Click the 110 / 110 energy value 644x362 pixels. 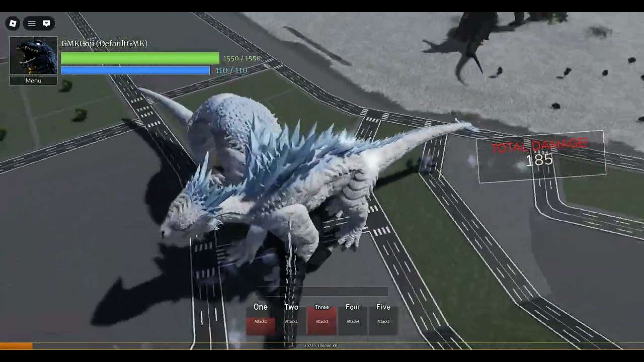[x=231, y=70]
